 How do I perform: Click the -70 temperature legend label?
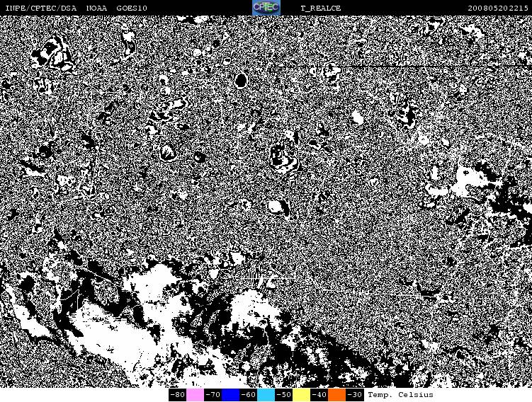click(213, 395)
